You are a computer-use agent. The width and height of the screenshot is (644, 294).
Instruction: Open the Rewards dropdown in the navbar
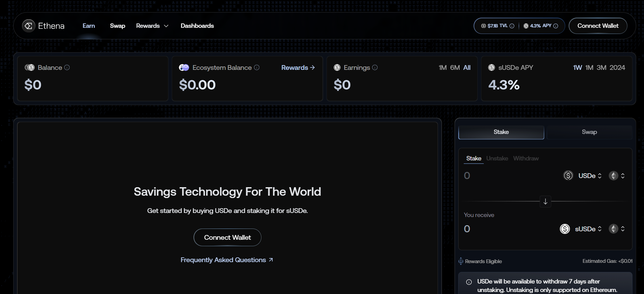click(x=152, y=26)
